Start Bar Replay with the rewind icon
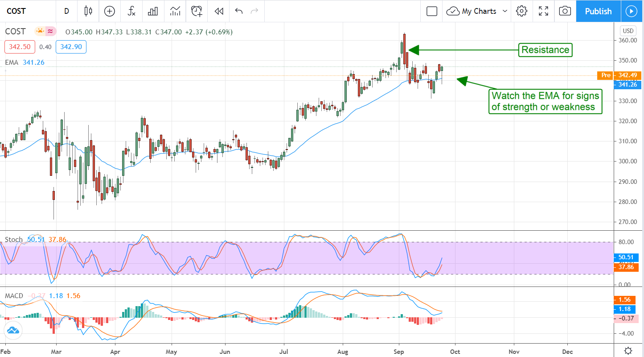This screenshot has width=644, height=357. (218, 11)
